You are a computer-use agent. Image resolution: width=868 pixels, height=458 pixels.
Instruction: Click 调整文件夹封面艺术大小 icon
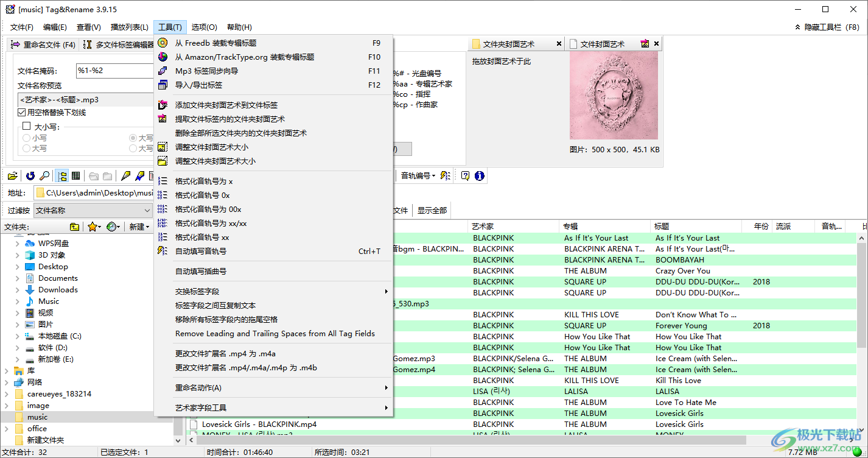pos(163,161)
